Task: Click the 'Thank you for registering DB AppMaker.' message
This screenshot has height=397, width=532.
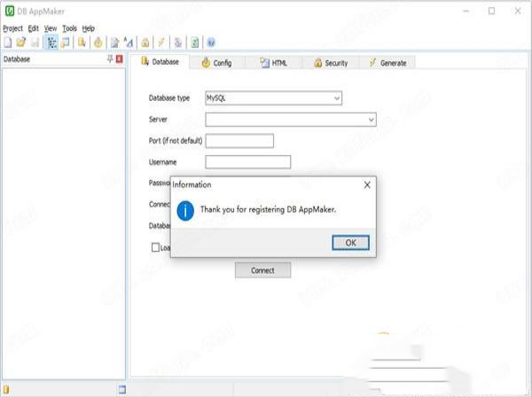Action: pyautogui.click(x=268, y=209)
